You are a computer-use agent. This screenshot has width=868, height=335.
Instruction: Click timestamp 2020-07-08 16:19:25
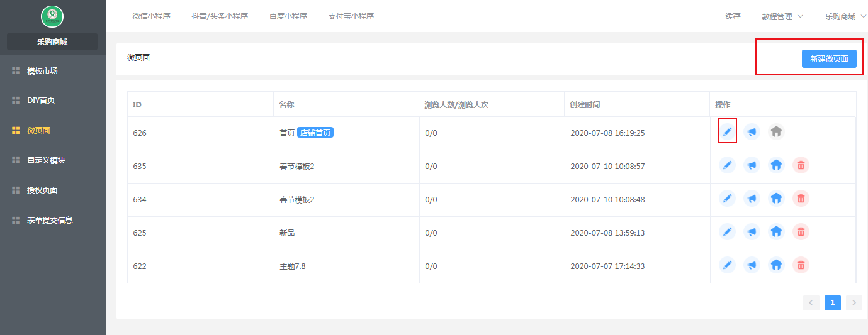607,133
